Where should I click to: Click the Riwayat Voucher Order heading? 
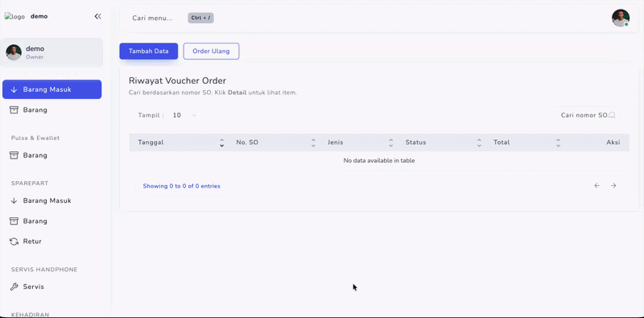tap(177, 81)
